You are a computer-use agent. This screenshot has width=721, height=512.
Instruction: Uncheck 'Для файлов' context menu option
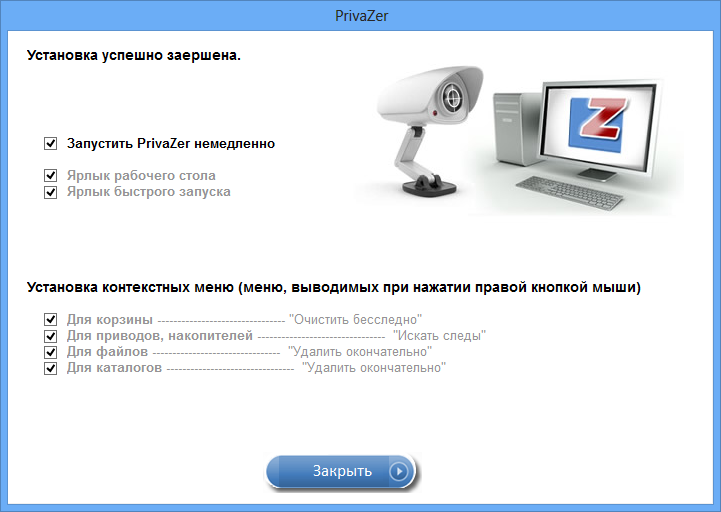tap(51, 352)
